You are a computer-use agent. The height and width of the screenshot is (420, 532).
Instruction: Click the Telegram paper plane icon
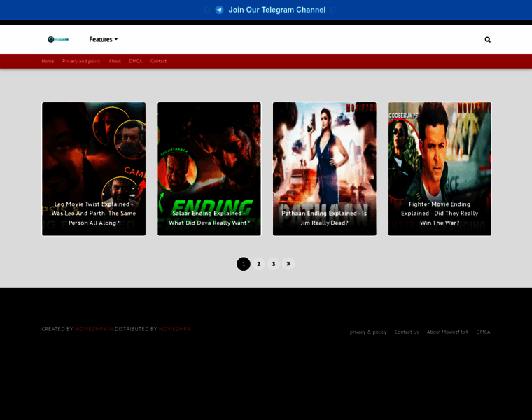tap(220, 10)
